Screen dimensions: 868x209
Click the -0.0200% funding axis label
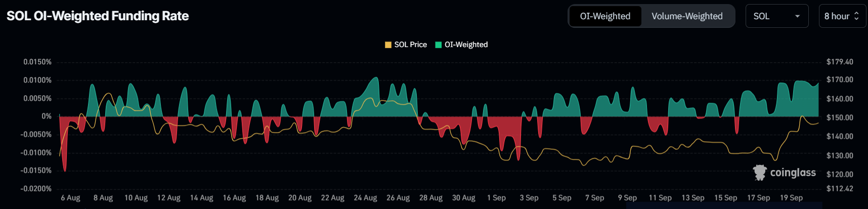[x=36, y=189]
